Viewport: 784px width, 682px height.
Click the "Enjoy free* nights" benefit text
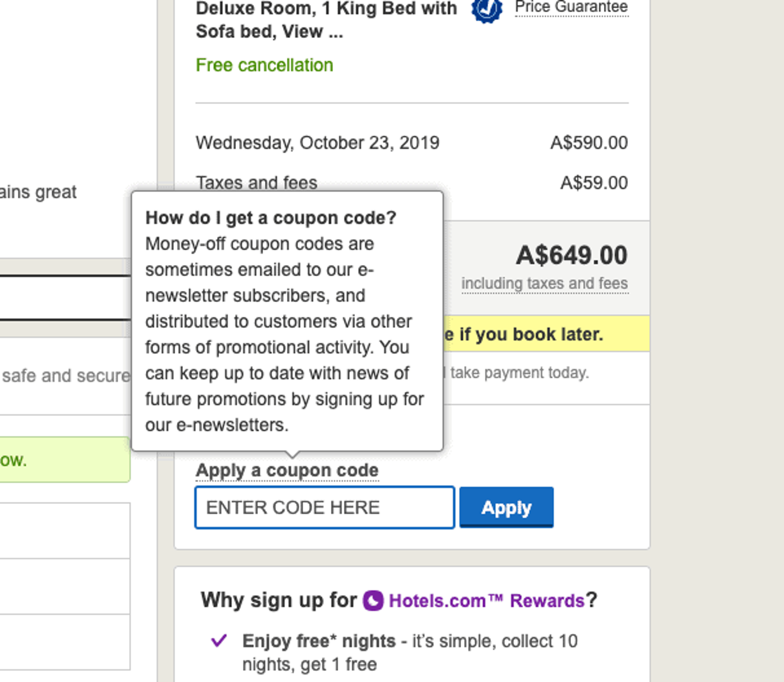point(319,641)
